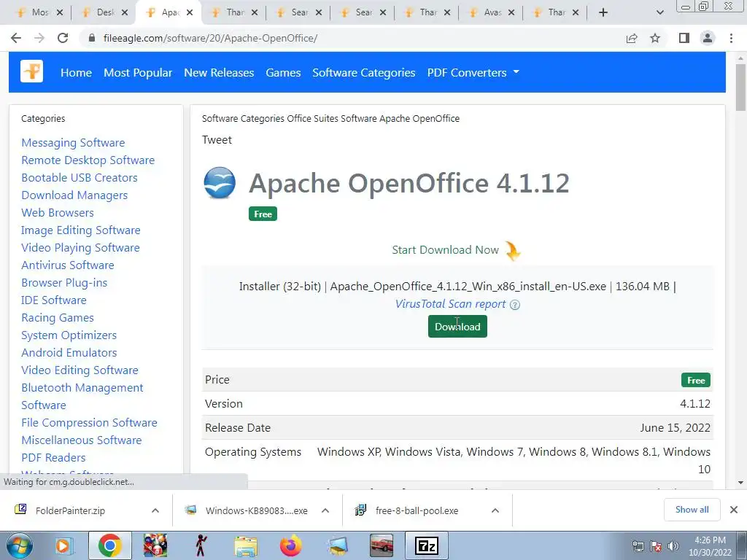Open PDF Readers category
Viewport: 747px width, 560px height.
53,458
